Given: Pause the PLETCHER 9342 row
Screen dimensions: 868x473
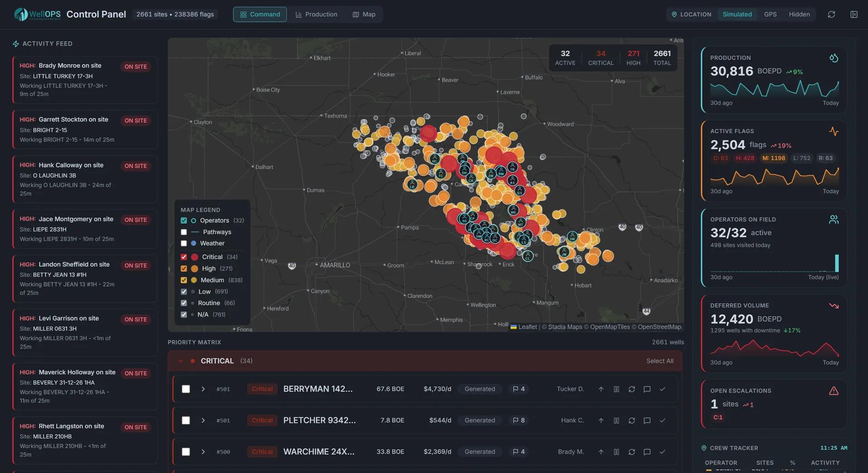Looking at the screenshot, I should [x=616, y=421].
